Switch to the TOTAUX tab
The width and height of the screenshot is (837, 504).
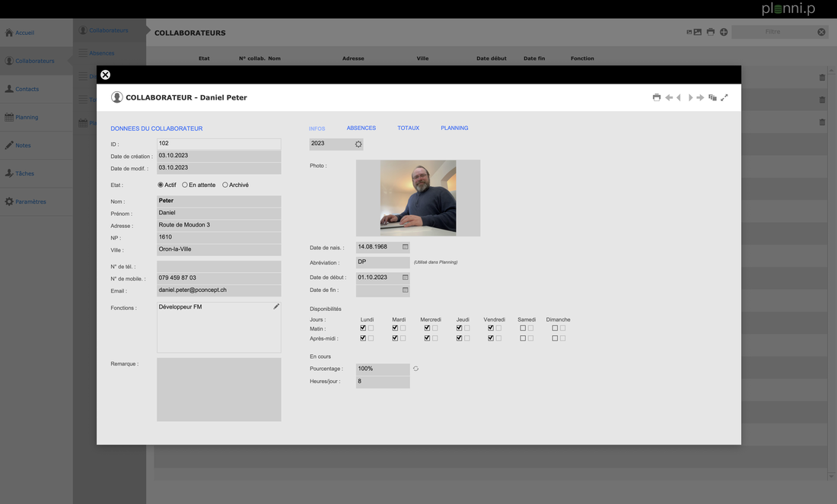point(408,128)
